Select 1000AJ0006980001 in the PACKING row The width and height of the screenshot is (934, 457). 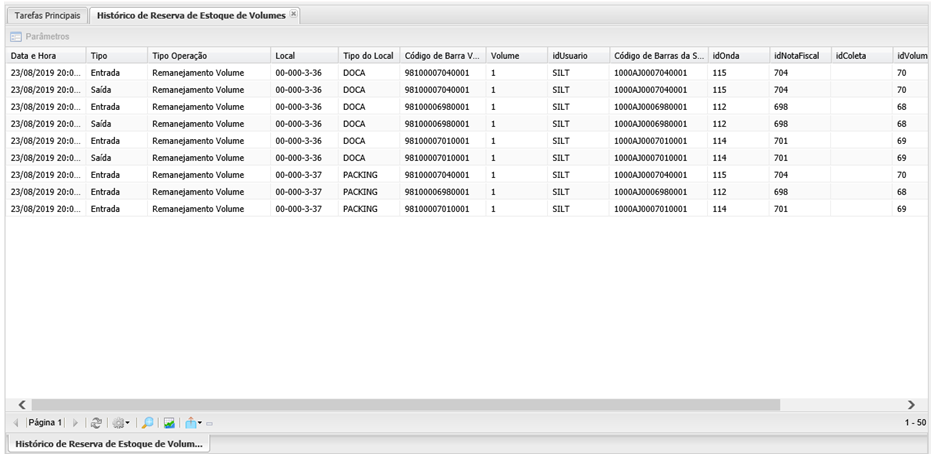(650, 192)
